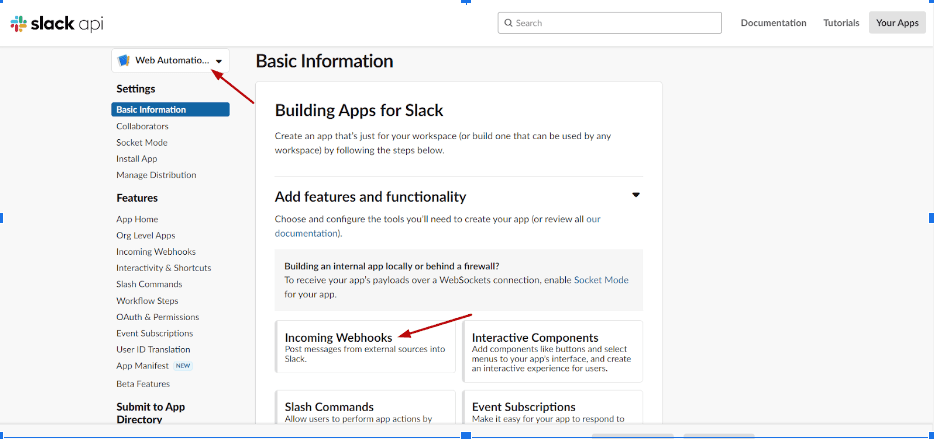This screenshot has height=439, width=934.
Task: Open App Home feature page
Action: [137, 219]
